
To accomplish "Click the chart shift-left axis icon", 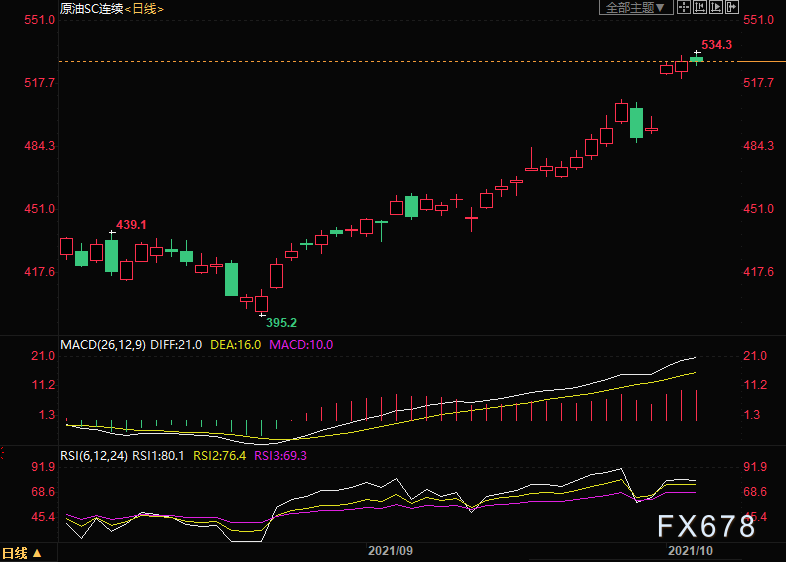I will 700,7.
